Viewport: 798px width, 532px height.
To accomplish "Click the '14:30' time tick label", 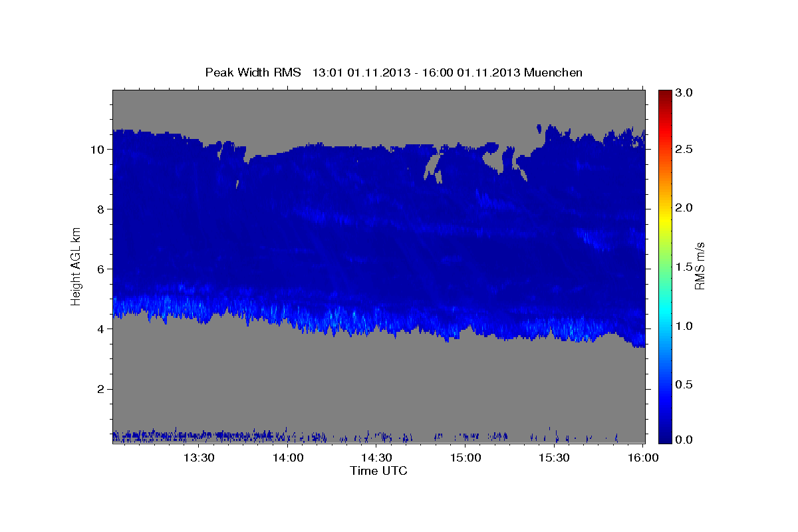I will tap(376, 458).
